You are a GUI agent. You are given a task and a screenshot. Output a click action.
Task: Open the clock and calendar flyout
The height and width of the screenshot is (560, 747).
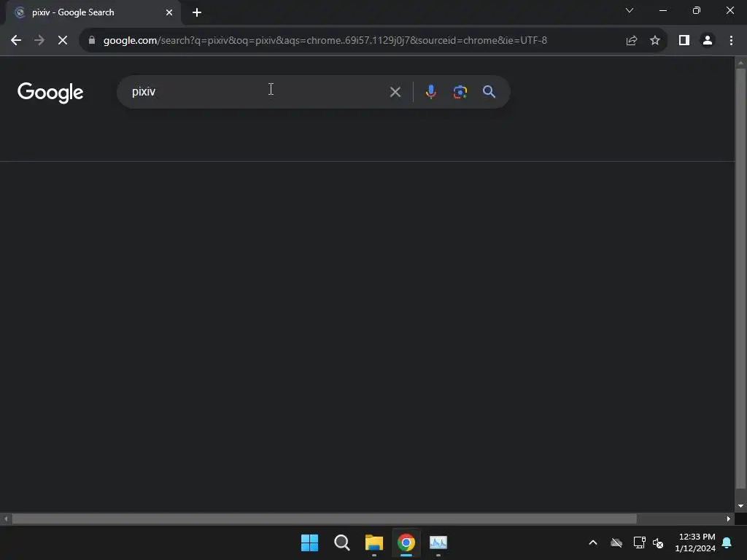[x=695, y=542]
